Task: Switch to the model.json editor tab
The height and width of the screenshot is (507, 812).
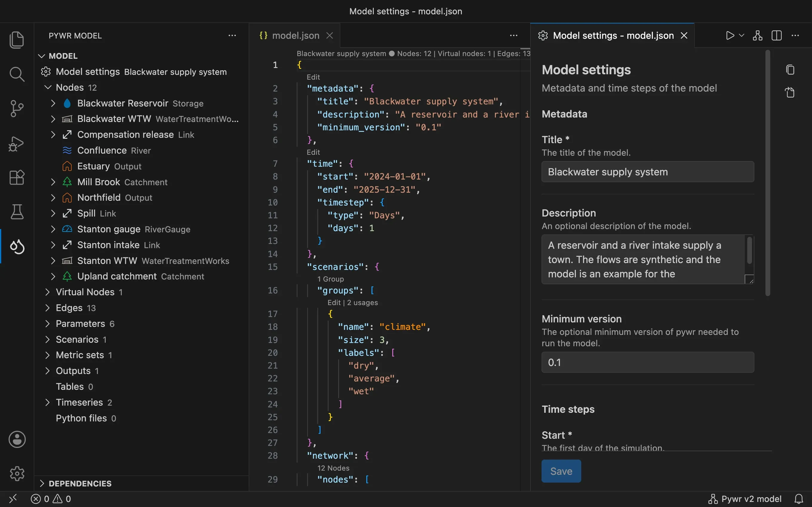Action: point(296,35)
